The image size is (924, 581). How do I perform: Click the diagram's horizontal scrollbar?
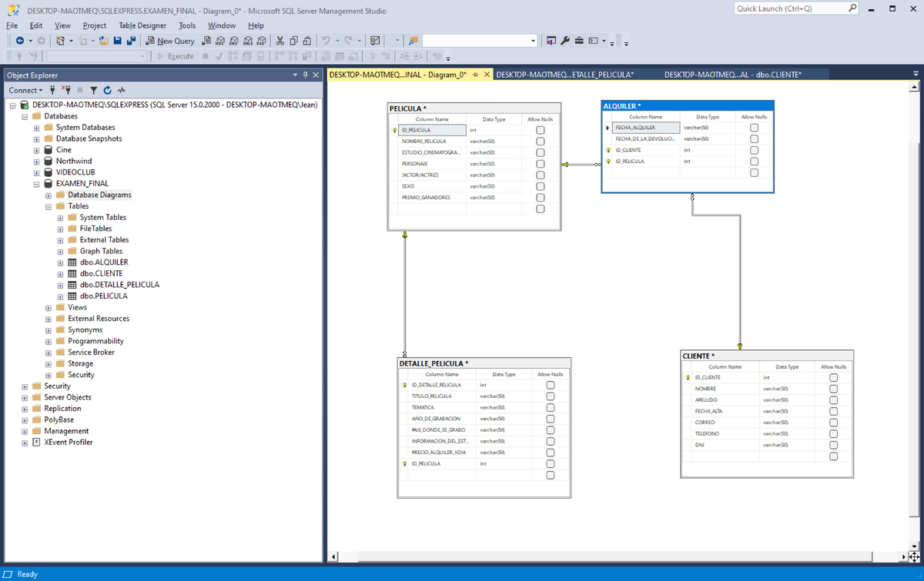[616, 556]
